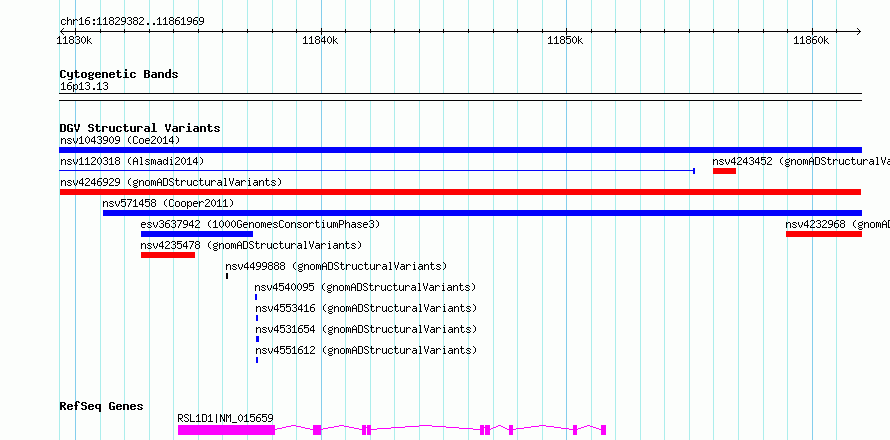Click the nsv1043909 (Coe2014) variant label
Screen dimensions: 890x440
(120, 140)
